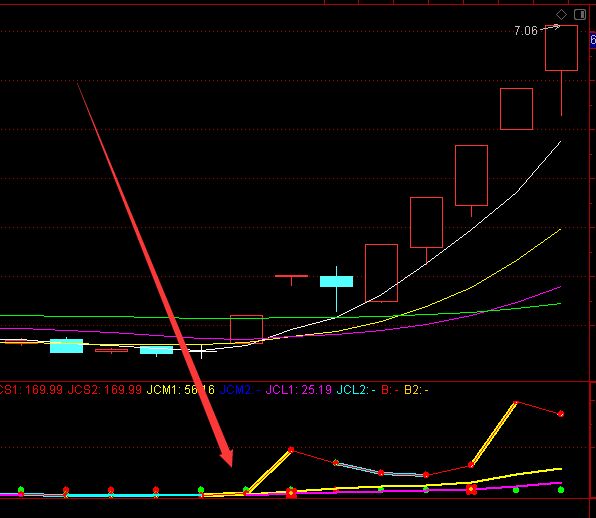This screenshot has width=596, height=518.
Task: Click the tip of the large red arrow annotation
Action: (x=231, y=464)
